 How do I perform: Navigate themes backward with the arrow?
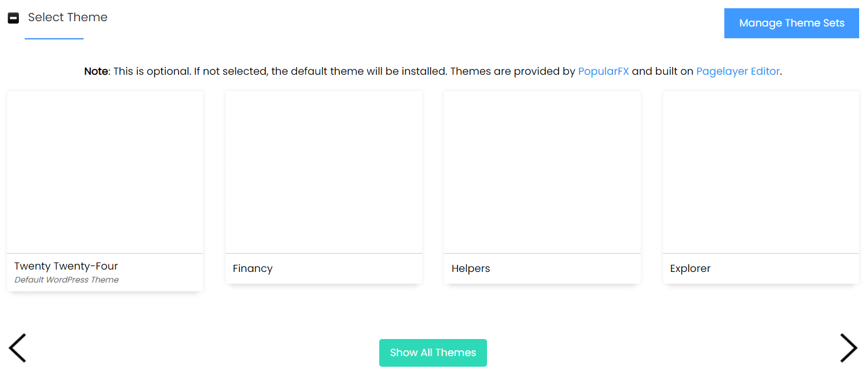[18, 348]
